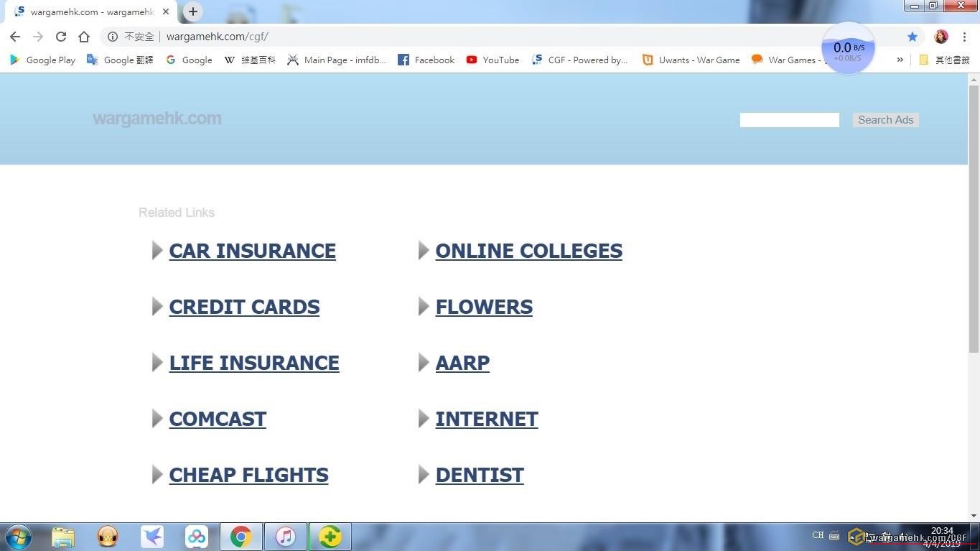This screenshot has width=980, height=551.
Task: Click the address bar URL
Action: [217, 37]
